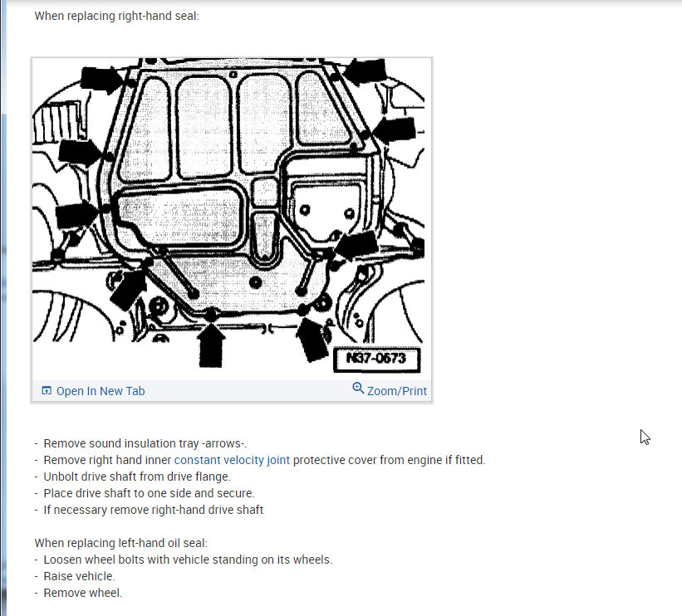This screenshot has height=616, width=682.
Task: Click the 'When replacing right-hand seal:' heading
Action: coord(116,16)
